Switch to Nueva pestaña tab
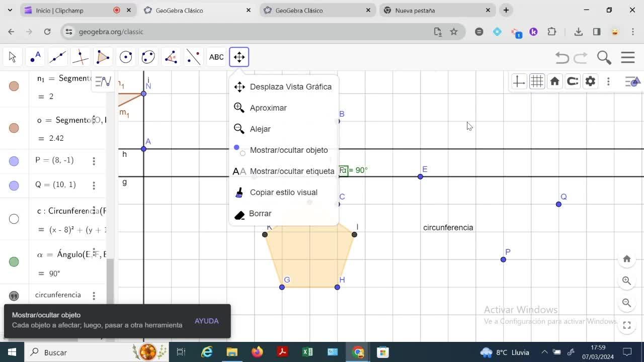Image resolution: width=644 pixels, height=362 pixels. click(x=437, y=10)
